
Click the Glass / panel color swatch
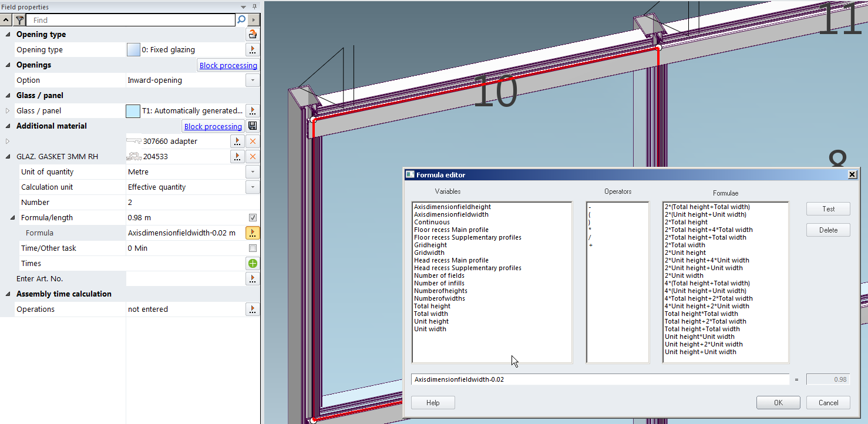[133, 111]
